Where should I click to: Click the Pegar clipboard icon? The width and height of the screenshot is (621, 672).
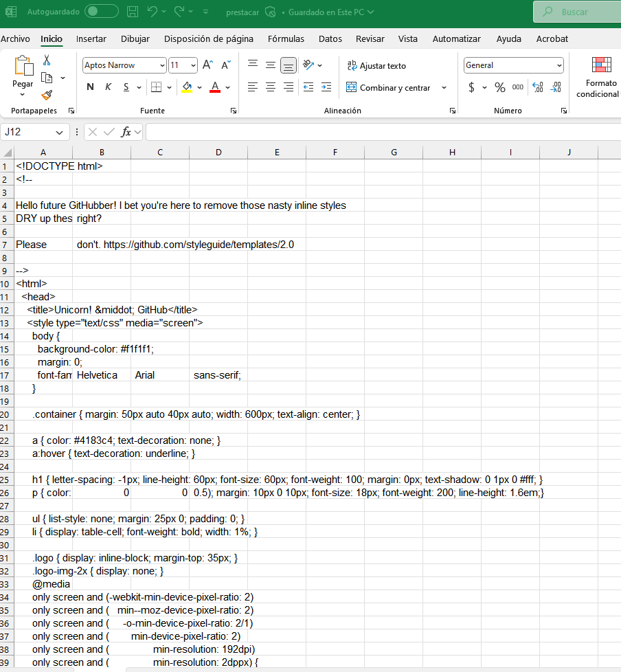point(23,66)
